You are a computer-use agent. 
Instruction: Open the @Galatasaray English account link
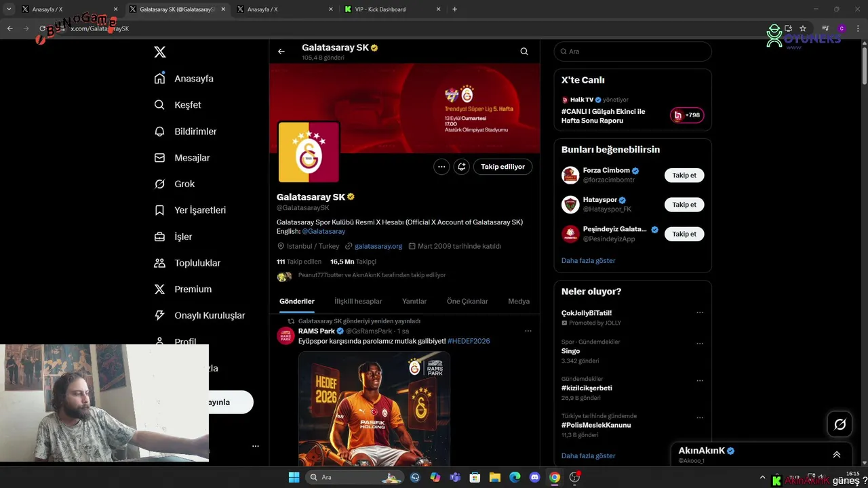[x=323, y=231]
